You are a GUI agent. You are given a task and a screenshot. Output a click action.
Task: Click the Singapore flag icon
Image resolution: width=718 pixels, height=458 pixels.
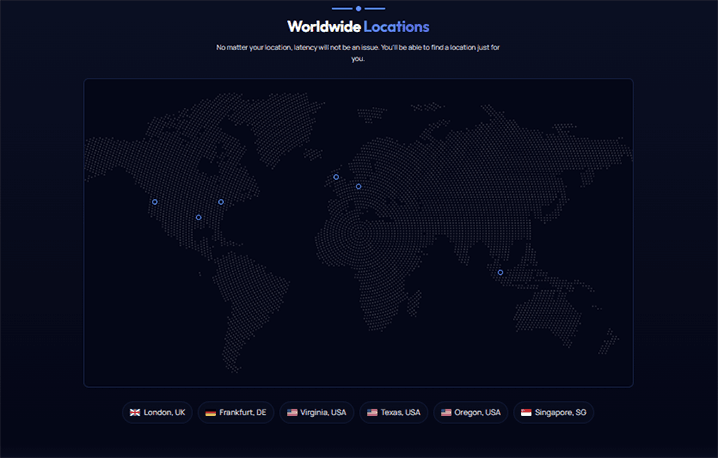(x=526, y=413)
